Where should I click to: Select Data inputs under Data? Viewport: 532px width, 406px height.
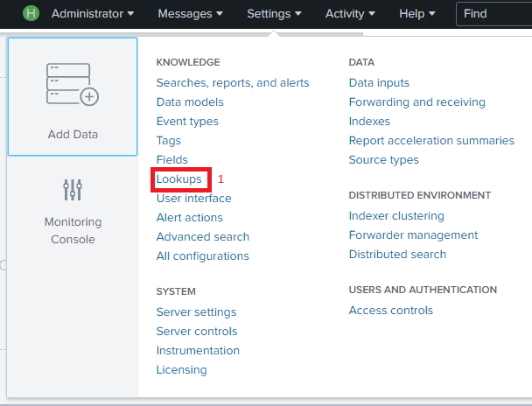click(379, 83)
